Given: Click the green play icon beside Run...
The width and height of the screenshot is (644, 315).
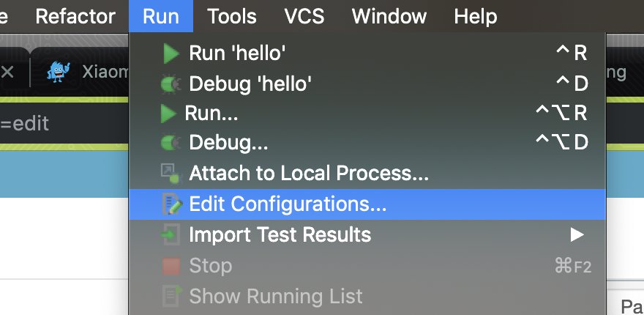Looking at the screenshot, I should click(x=169, y=114).
